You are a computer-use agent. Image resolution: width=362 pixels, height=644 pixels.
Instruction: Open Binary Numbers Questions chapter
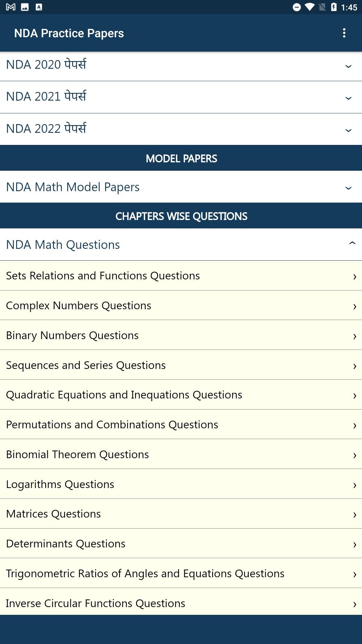[x=181, y=335]
